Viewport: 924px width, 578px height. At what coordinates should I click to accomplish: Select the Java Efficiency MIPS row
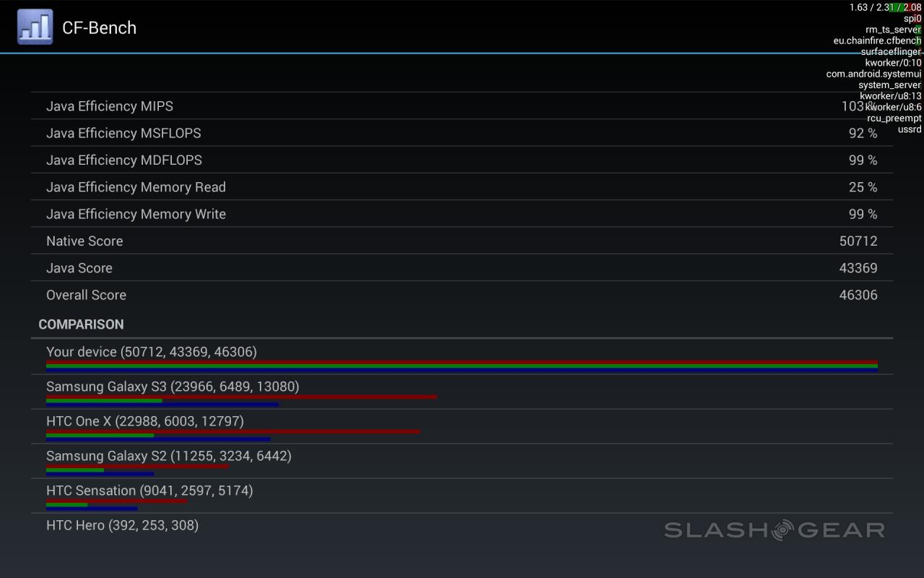[461, 106]
